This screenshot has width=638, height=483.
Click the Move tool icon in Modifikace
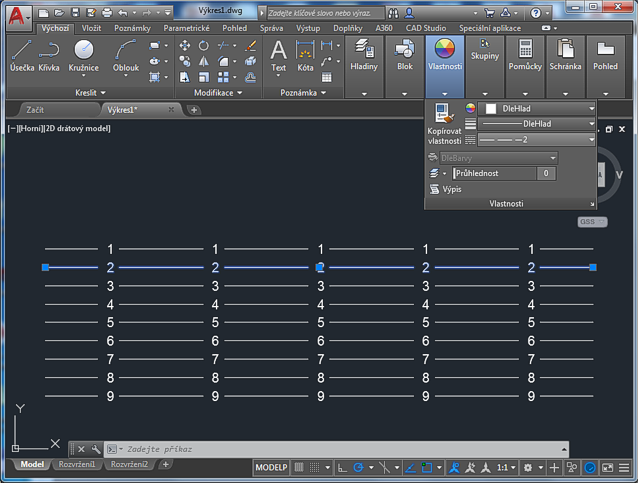(185, 46)
